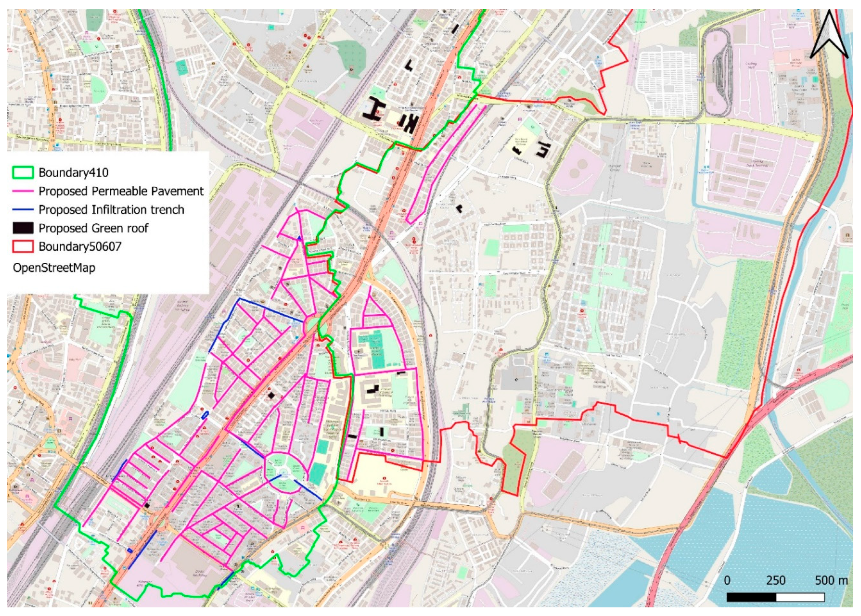The height and width of the screenshot is (616, 861).
Task: Select the Proposed Green roof label
Action: (x=93, y=228)
